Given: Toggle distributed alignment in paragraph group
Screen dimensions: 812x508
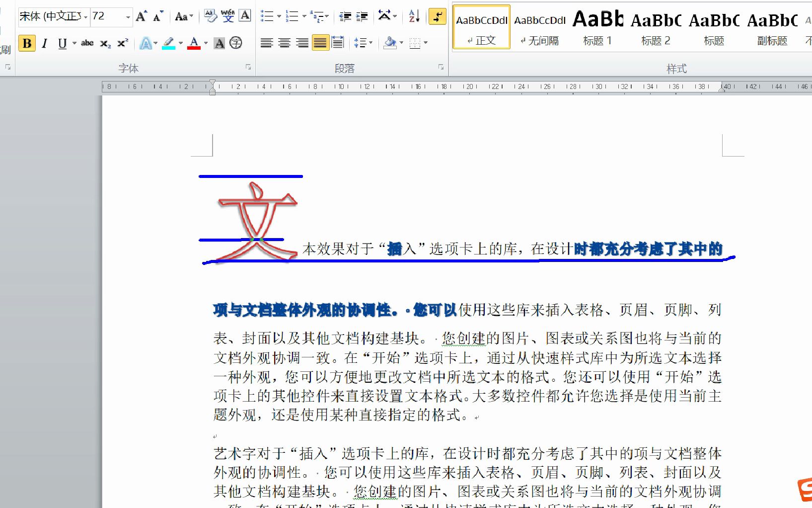Looking at the screenshot, I should (338, 43).
